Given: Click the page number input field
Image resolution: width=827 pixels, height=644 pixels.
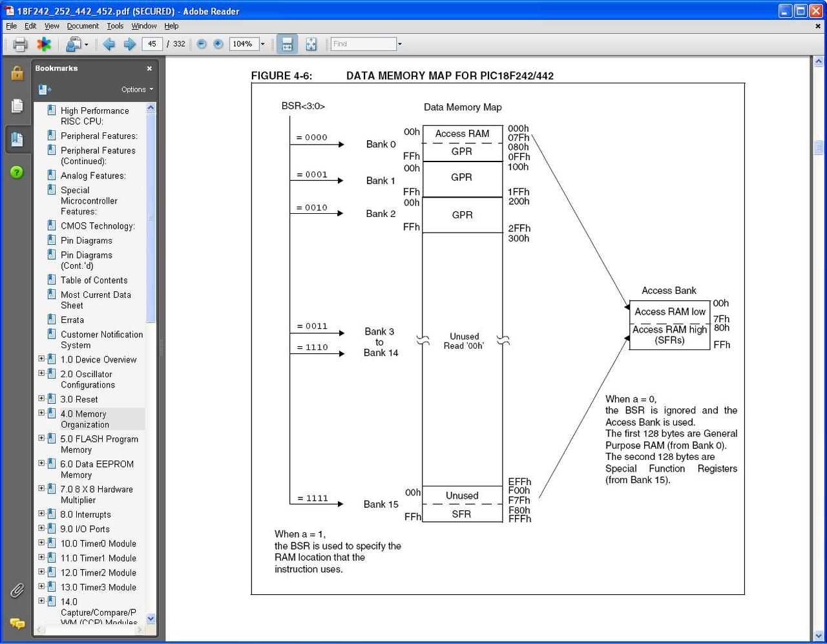Looking at the screenshot, I should click(x=152, y=44).
